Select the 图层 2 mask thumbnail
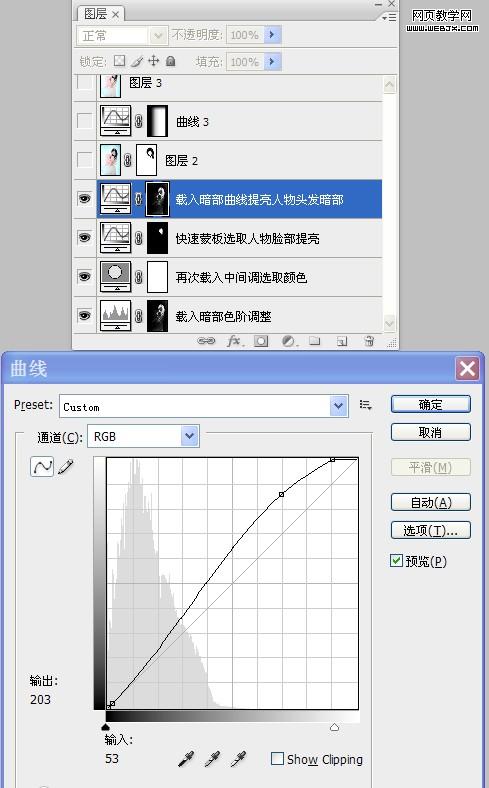This screenshot has height=788, width=489. pyautogui.click(x=147, y=160)
